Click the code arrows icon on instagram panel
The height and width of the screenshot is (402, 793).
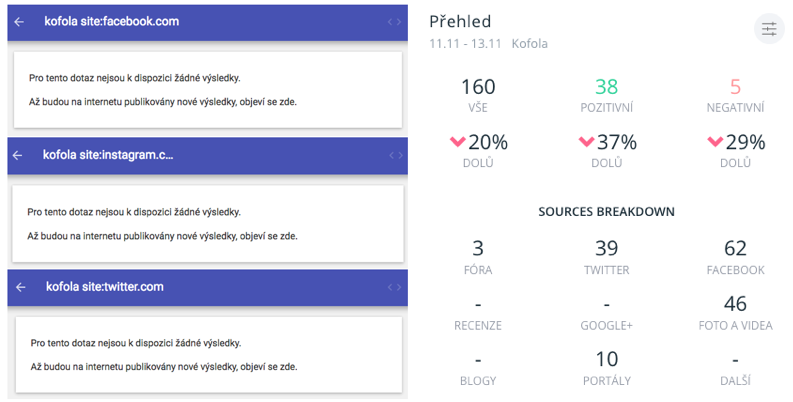tap(395, 155)
